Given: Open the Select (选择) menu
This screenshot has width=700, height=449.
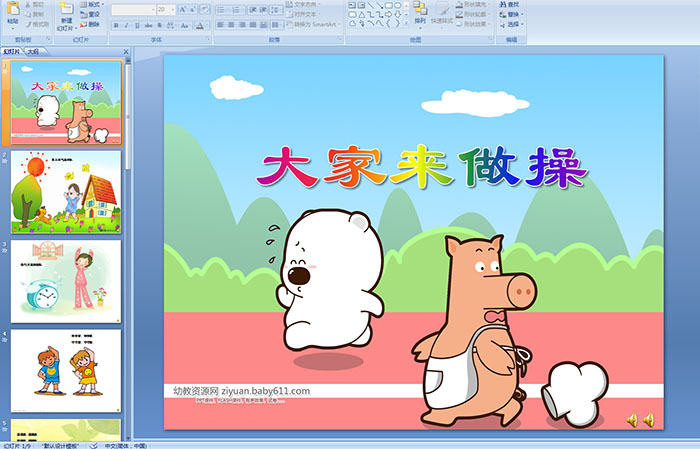Looking at the screenshot, I should (x=512, y=24).
